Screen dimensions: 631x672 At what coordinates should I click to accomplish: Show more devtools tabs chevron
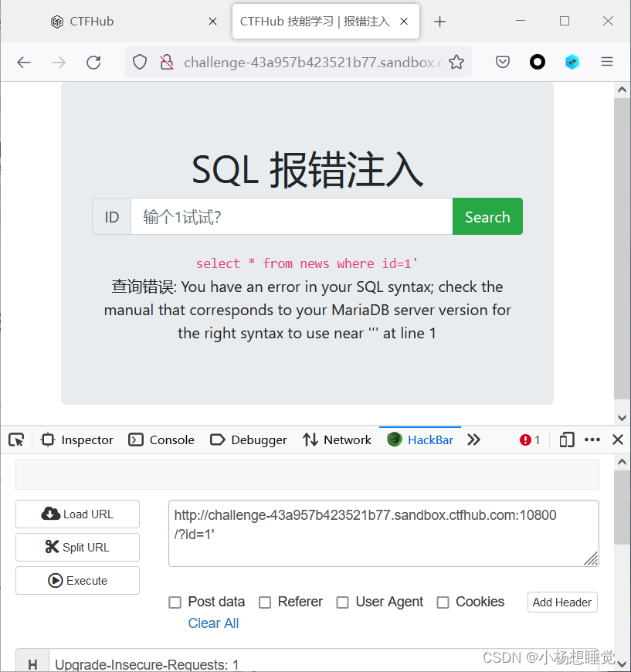(473, 440)
